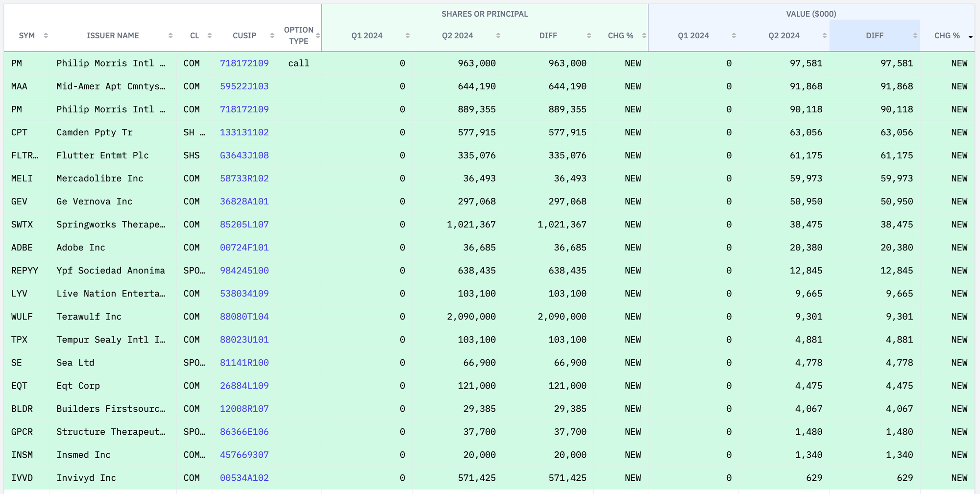Sort Value Q2 2024 column arrows
This screenshot has width=980, height=494.
[825, 36]
